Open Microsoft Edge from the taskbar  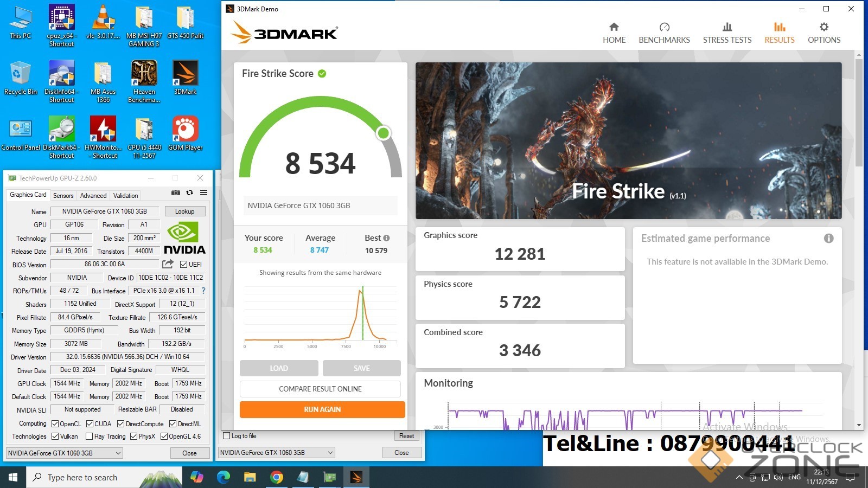tap(223, 477)
